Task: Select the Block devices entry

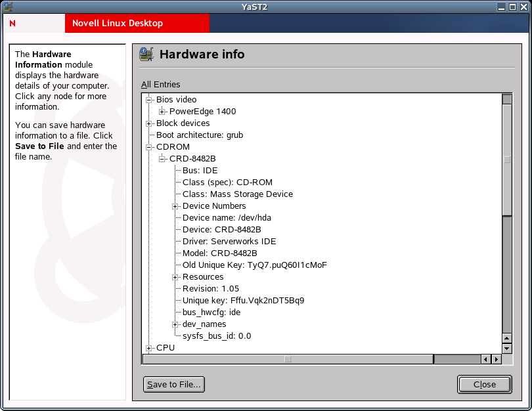Action: click(183, 123)
